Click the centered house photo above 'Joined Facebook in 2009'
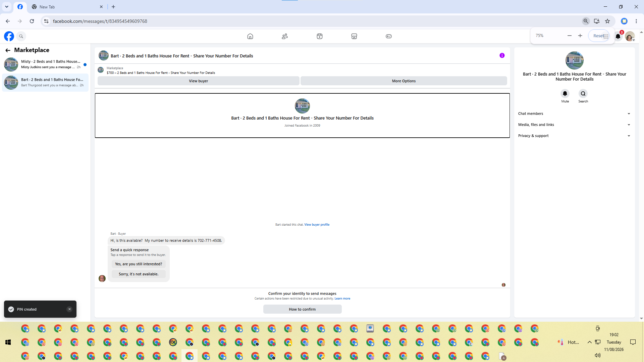 (x=302, y=106)
